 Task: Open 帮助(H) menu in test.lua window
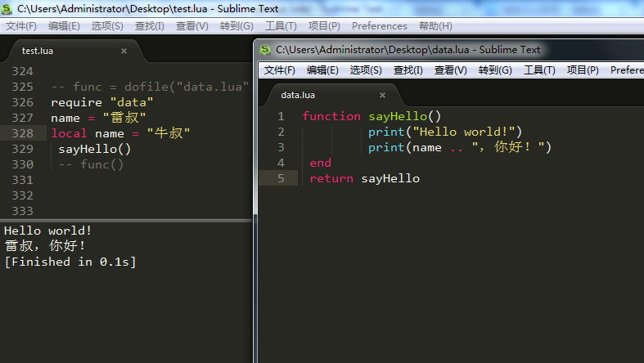[x=435, y=26]
